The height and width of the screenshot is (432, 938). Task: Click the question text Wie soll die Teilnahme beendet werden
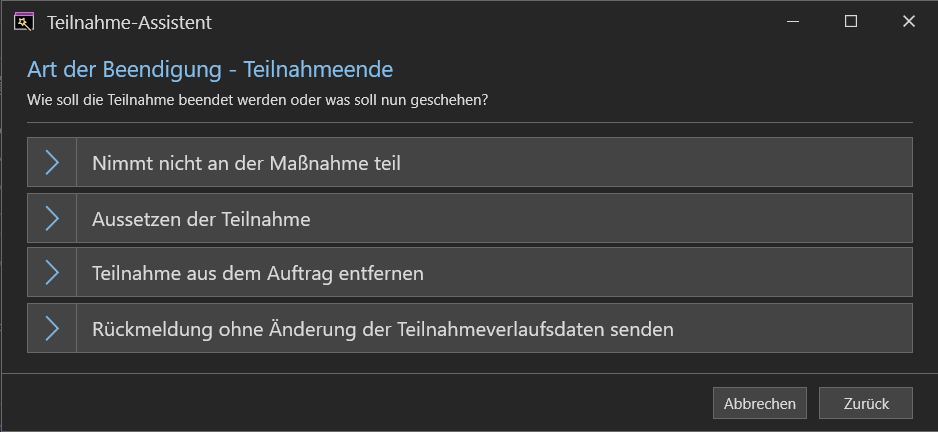tap(257, 100)
